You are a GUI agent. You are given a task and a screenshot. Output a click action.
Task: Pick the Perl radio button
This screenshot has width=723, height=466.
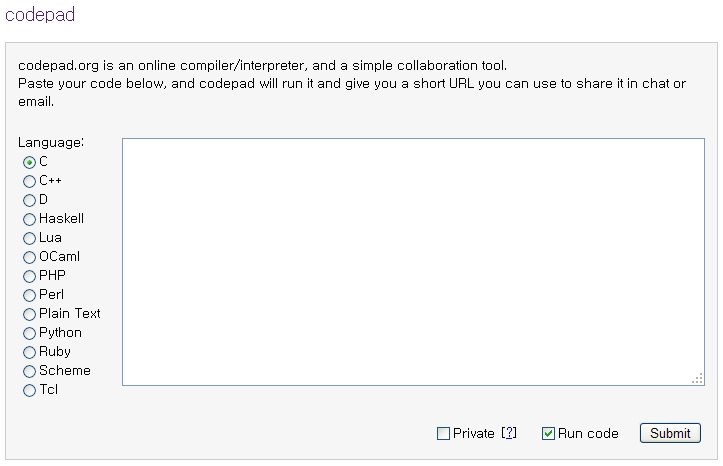click(x=29, y=295)
